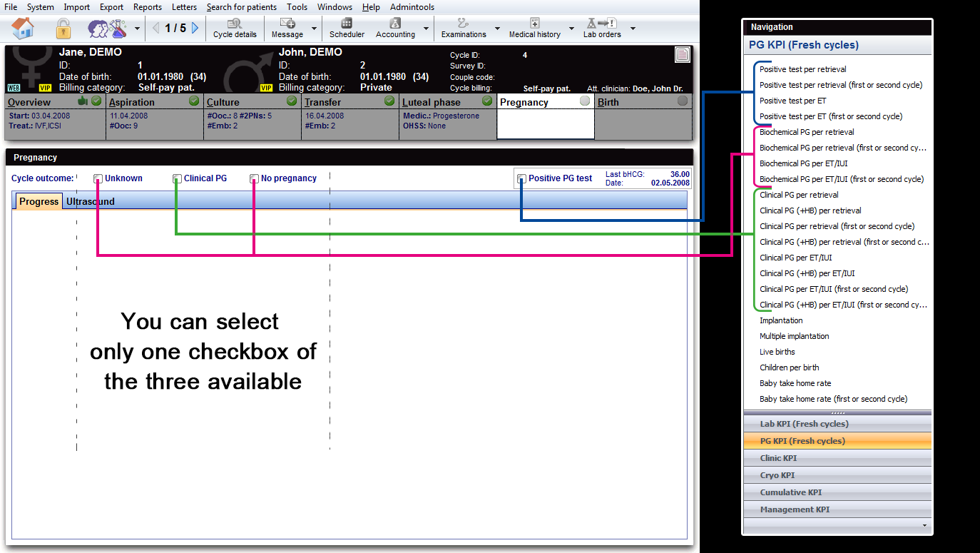The height and width of the screenshot is (553, 980).
Task: Click grey status circle on Birth tab
Action: [x=683, y=101]
